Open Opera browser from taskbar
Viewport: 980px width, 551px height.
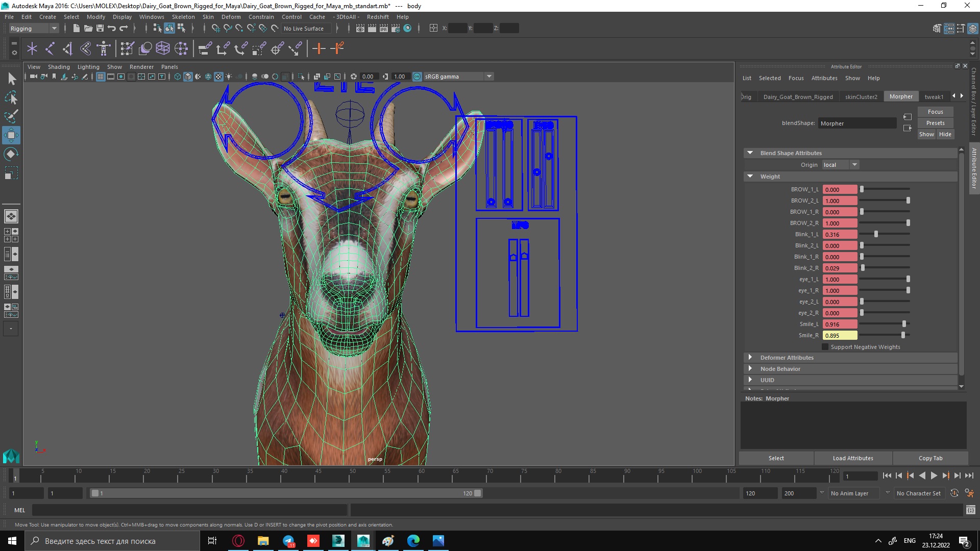coord(238,541)
